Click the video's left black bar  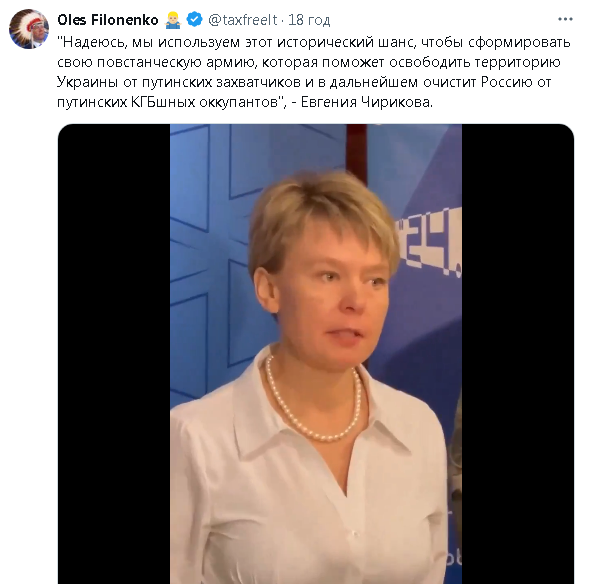pyautogui.click(x=114, y=354)
